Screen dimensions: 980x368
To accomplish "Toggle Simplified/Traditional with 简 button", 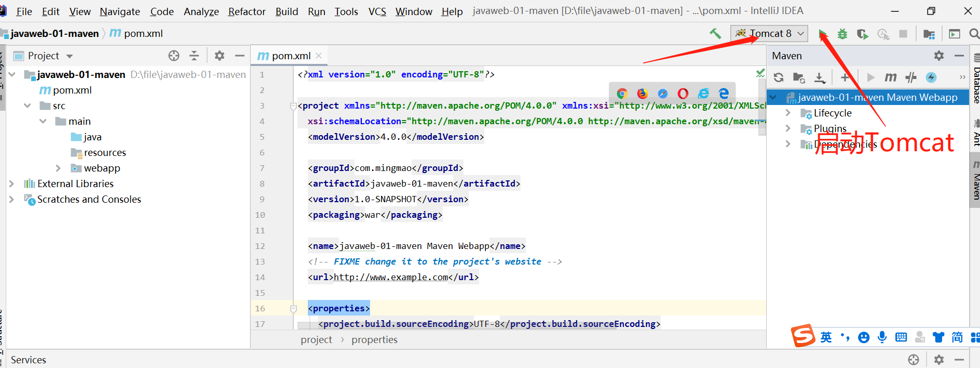I will pyautogui.click(x=957, y=337).
